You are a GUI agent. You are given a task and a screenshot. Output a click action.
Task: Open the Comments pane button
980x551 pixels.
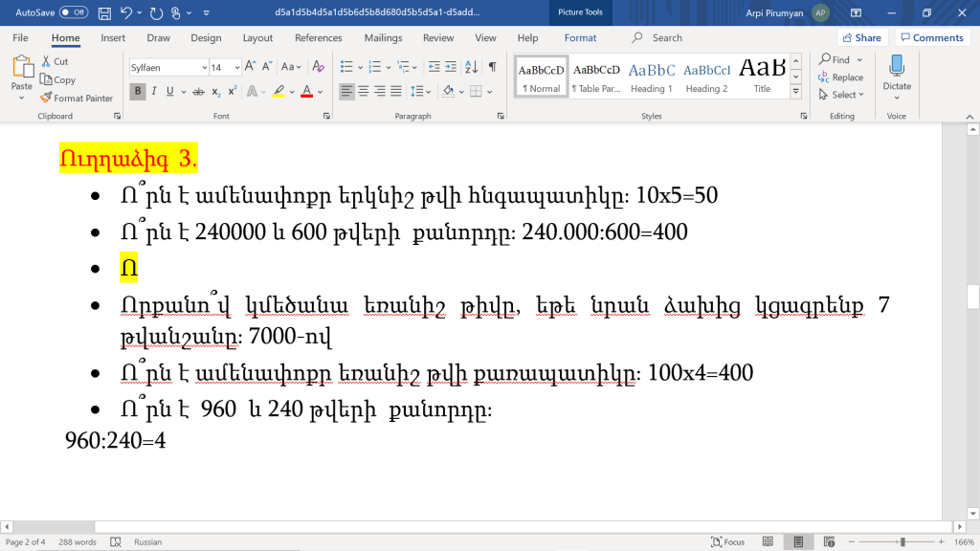pos(931,38)
